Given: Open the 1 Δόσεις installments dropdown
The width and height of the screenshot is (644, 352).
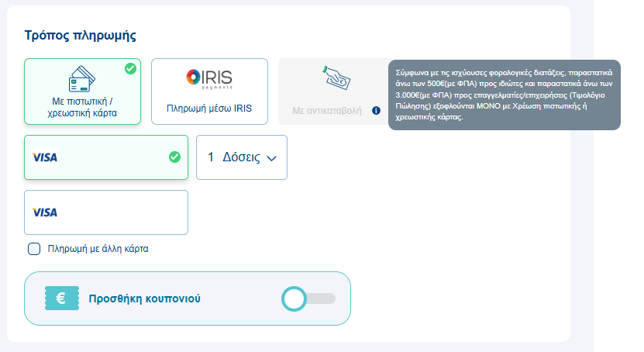Looking at the screenshot, I should click(241, 157).
